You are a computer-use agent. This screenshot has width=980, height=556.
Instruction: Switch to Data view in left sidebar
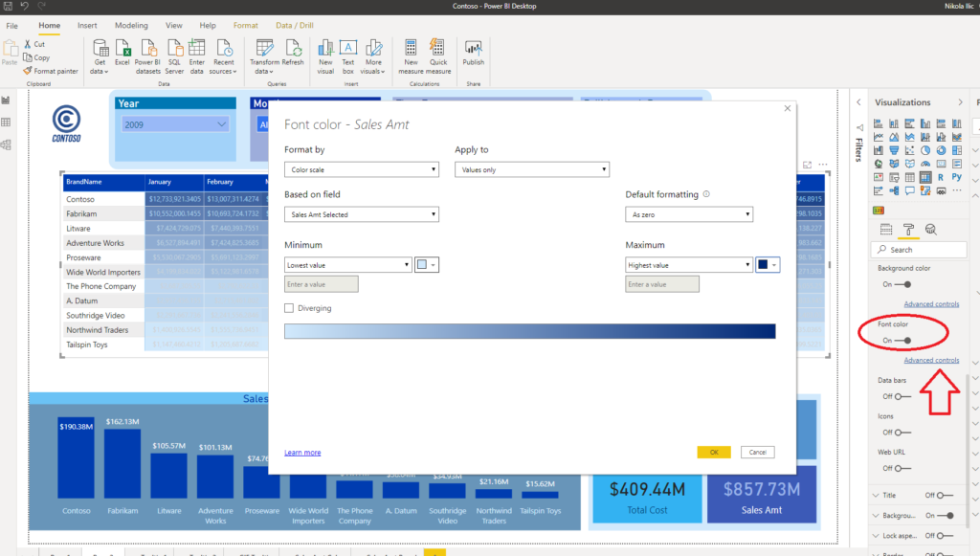[7, 122]
